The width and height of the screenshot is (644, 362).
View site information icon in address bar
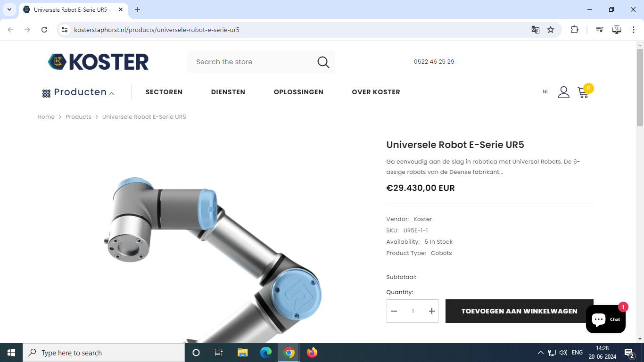(x=65, y=30)
